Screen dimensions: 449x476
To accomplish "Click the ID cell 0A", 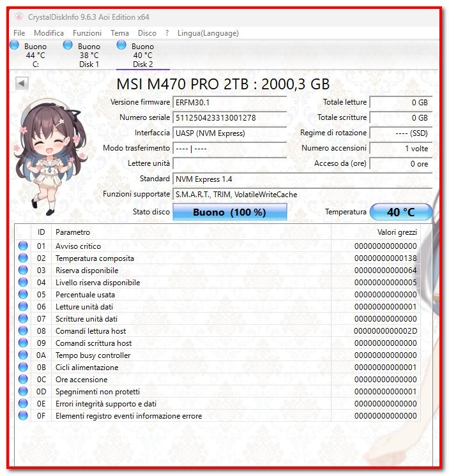I will pos(41,355).
